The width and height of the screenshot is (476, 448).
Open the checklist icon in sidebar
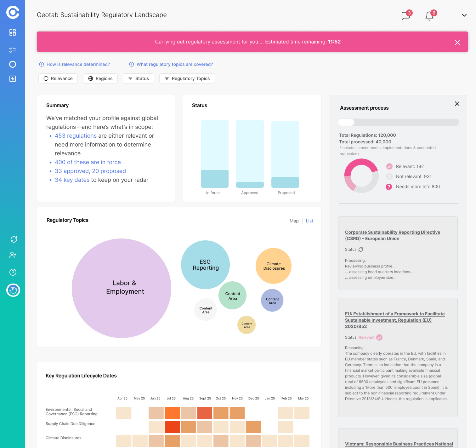click(13, 50)
